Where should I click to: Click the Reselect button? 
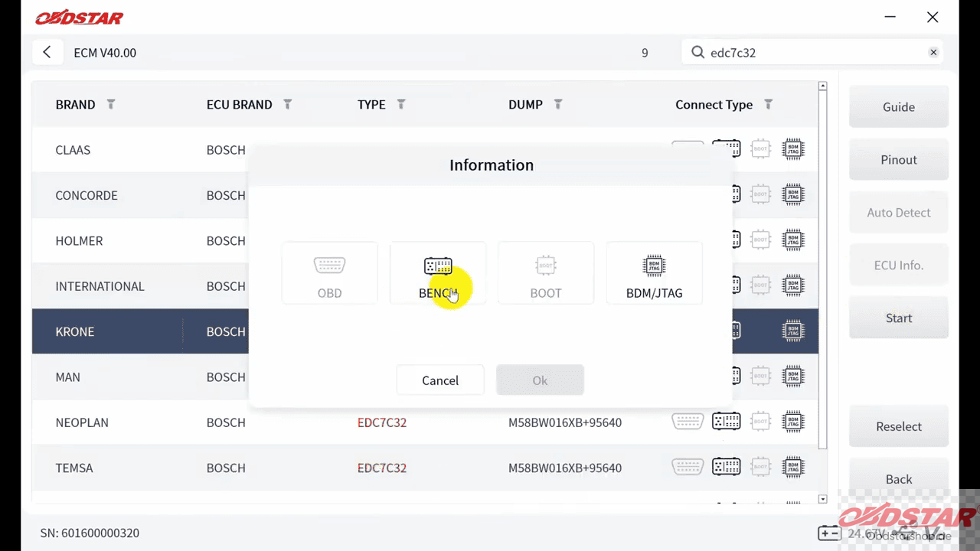pos(899,427)
